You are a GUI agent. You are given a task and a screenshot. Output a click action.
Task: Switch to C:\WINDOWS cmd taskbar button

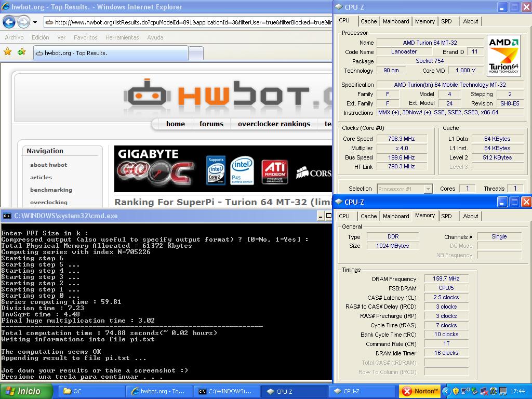(x=227, y=392)
